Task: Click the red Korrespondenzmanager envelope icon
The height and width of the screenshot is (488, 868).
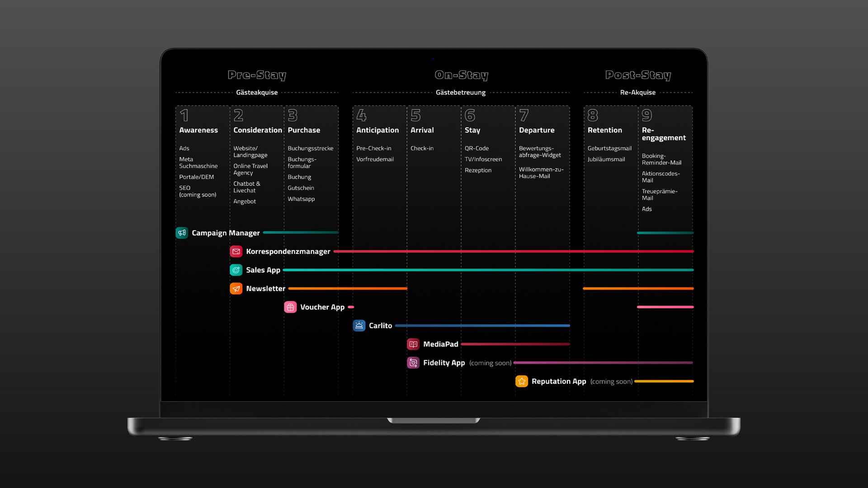Action: (x=236, y=251)
